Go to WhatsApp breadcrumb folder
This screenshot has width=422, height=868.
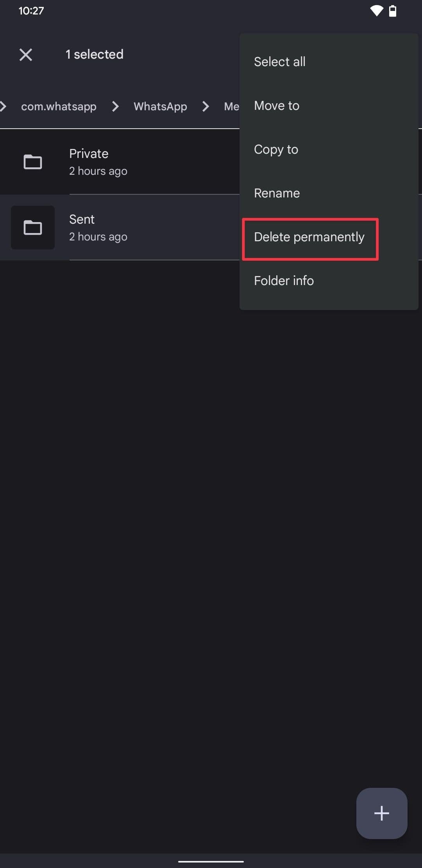[x=160, y=106]
